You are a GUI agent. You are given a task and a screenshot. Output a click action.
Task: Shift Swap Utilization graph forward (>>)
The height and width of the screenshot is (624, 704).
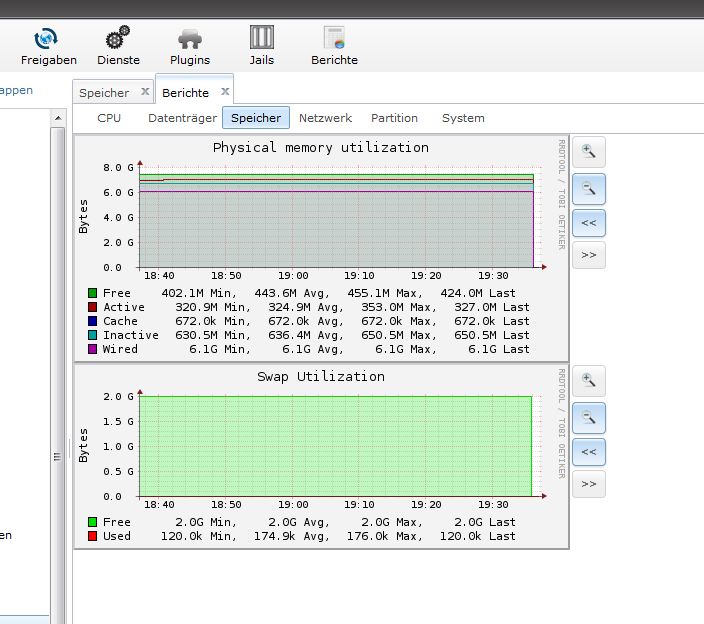pos(589,484)
